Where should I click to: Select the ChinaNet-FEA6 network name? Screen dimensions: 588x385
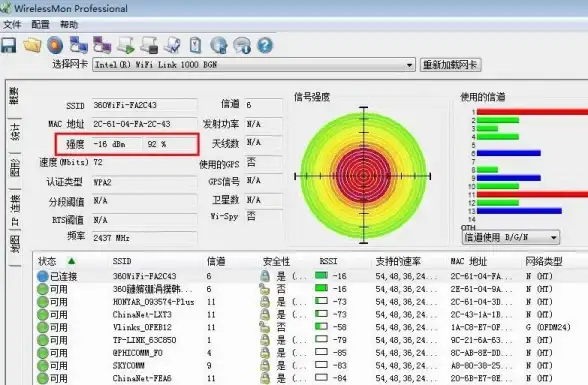click(x=142, y=378)
